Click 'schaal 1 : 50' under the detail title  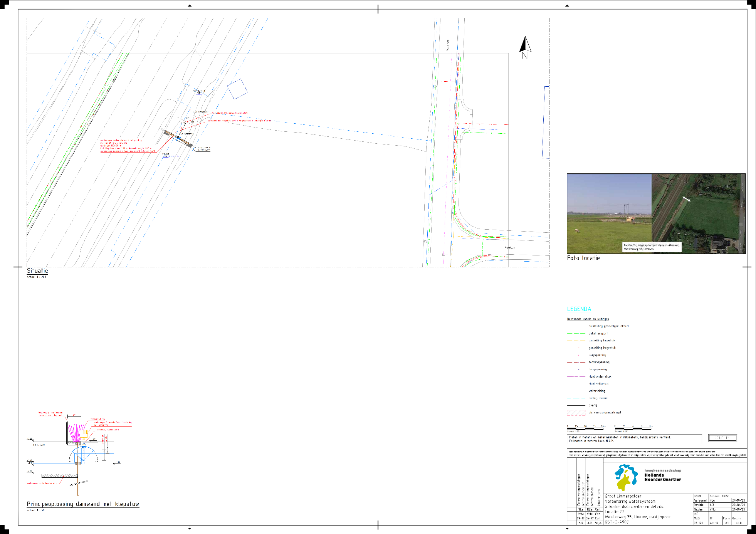35,510
